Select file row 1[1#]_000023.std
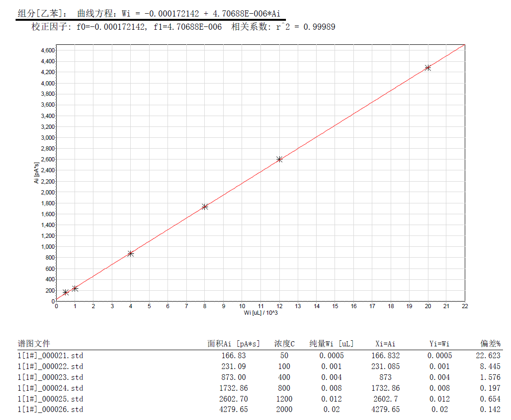511x420 pixels. point(50,377)
